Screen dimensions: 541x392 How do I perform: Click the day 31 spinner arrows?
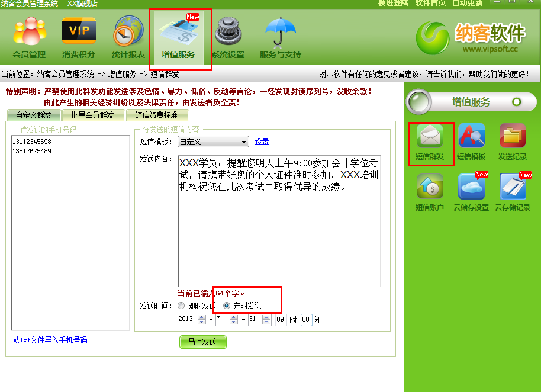[267, 320]
